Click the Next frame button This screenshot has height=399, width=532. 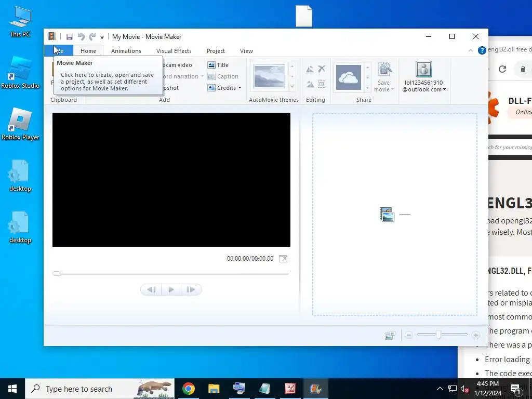coord(191,289)
